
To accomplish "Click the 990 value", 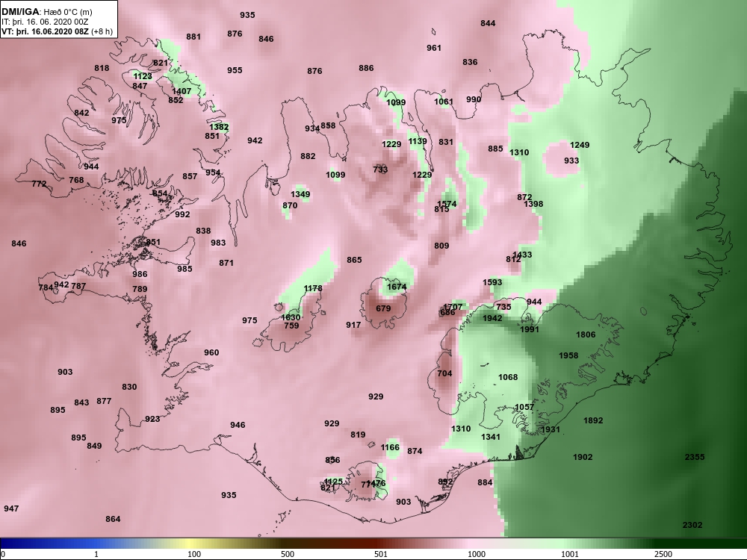I will click(474, 99).
